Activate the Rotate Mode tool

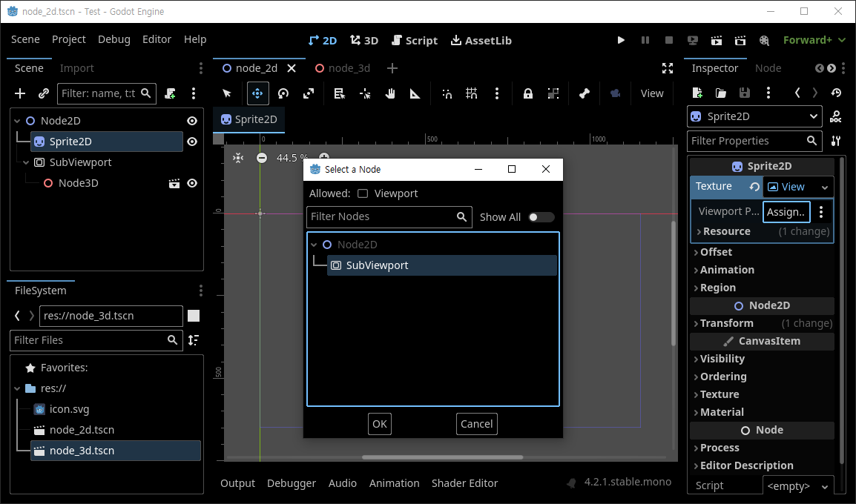283,93
